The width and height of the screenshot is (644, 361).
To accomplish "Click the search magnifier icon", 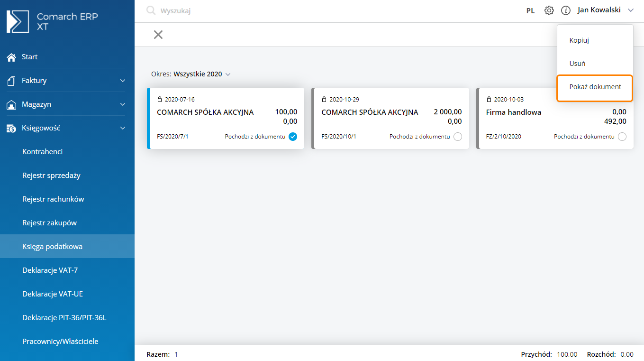I will click(151, 10).
